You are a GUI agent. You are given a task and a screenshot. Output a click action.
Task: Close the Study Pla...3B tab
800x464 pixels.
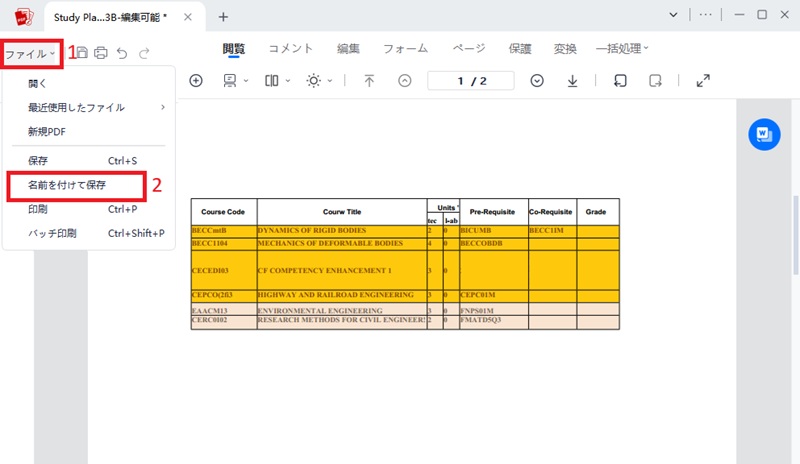point(188,17)
